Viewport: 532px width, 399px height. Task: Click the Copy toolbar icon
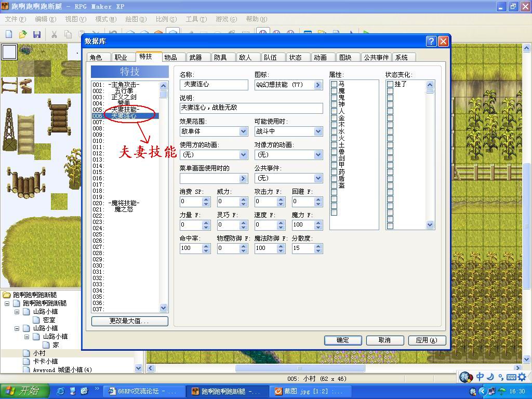click(68, 34)
